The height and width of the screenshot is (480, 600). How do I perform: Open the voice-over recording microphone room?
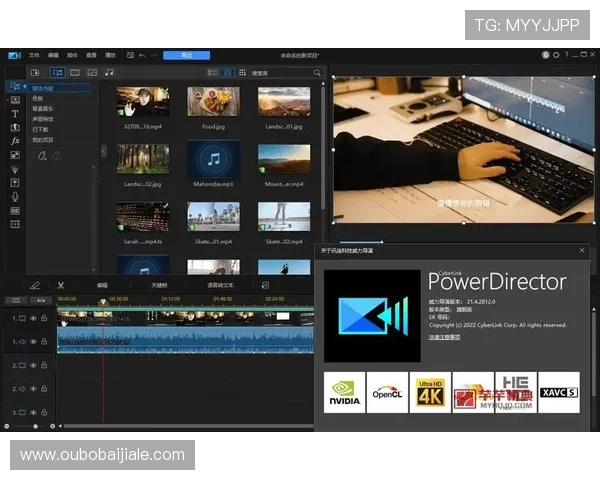(15, 196)
